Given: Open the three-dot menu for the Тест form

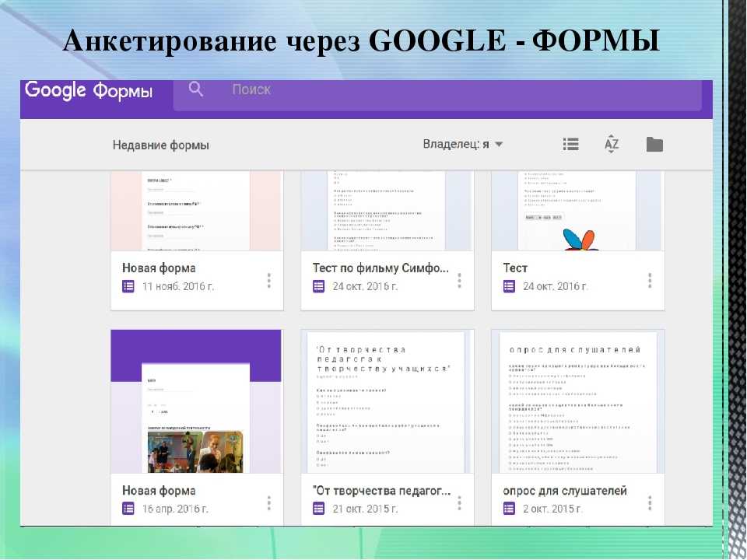Looking at the screenshot, I should [649, 281].
